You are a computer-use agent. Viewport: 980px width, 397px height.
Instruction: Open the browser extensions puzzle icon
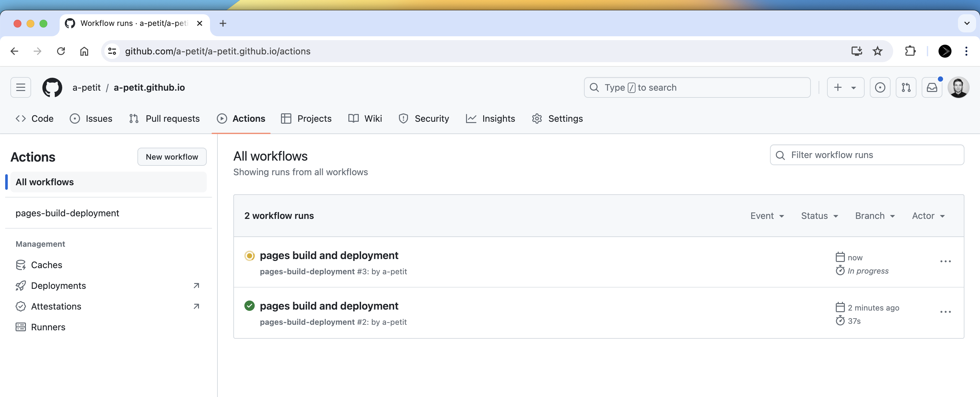(x=910, y=51)
